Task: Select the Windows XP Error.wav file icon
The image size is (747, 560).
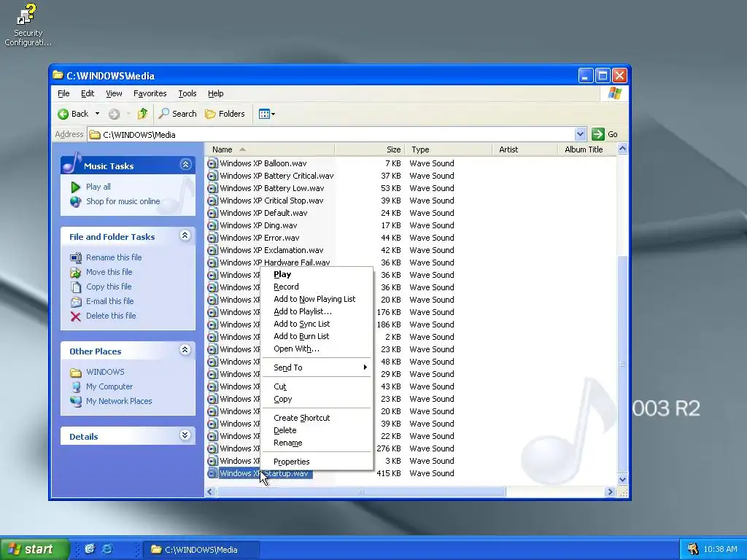Action: (212, 238)
